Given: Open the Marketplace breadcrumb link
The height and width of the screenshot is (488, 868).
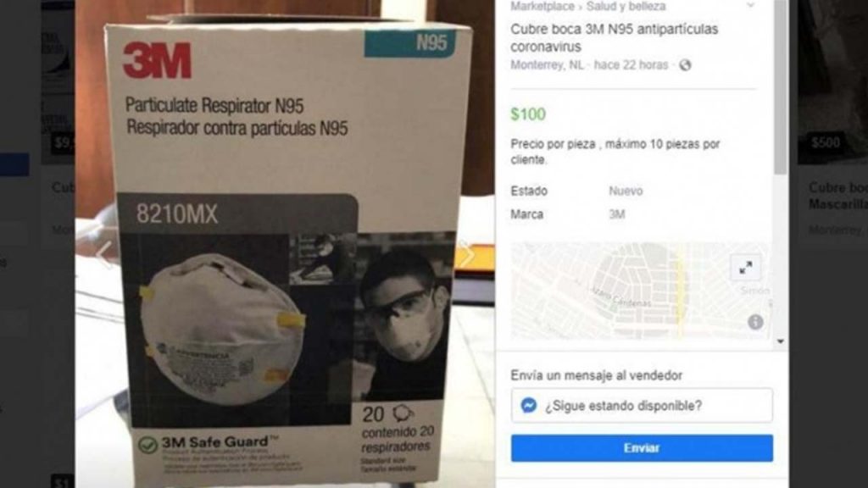Looking at the screenshot, I should point(542,7).
